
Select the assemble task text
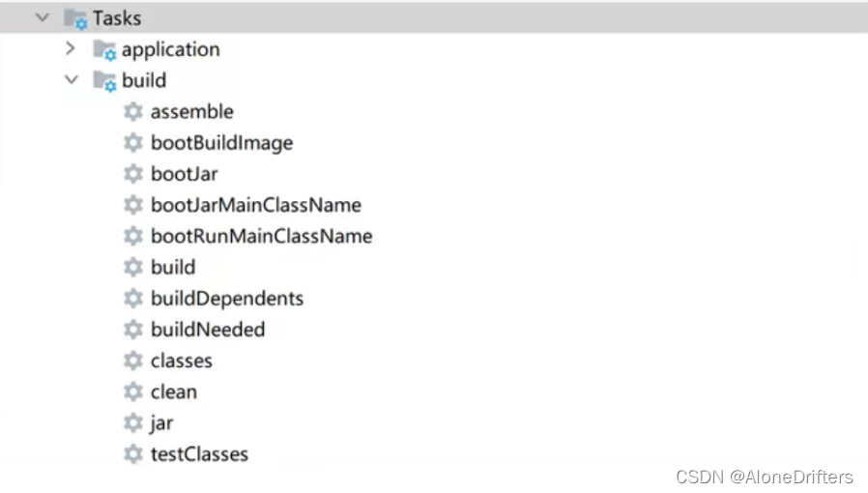192,112
